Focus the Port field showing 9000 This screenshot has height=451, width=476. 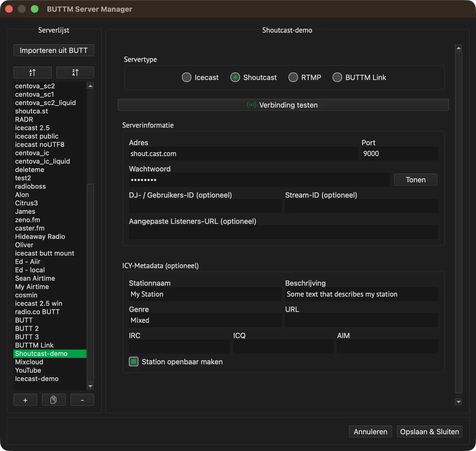(400, 154)
